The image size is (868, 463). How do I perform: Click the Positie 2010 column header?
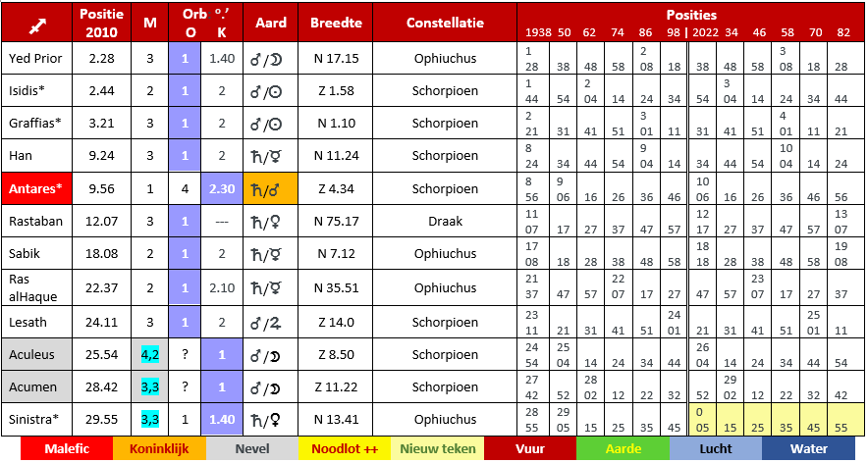[101, 23]
